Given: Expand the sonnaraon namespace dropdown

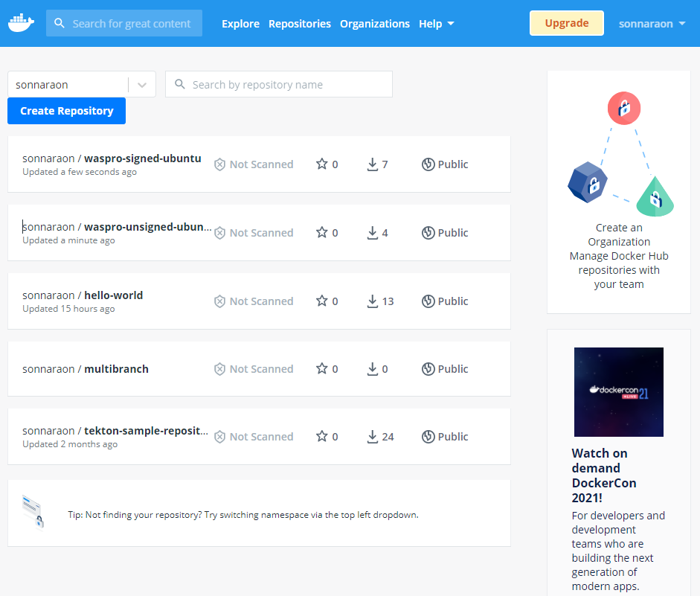Looking at the screenshot, I should (x=142, y=85).
